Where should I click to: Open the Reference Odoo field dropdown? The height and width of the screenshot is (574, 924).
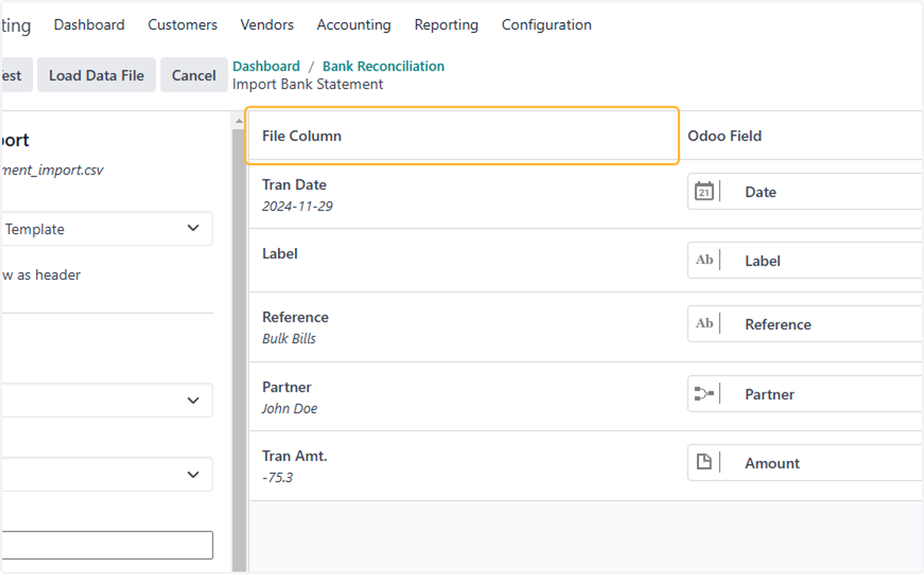click(x=805, y=324)
